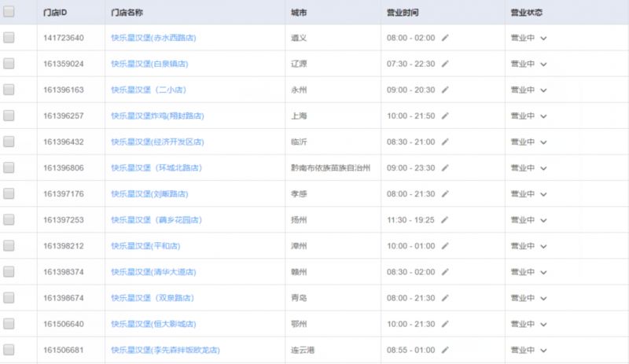The height and width of the screenshot is (364, 629).
Task: Mark the checkbox for store 161397253
Action: tap(9, 219)
